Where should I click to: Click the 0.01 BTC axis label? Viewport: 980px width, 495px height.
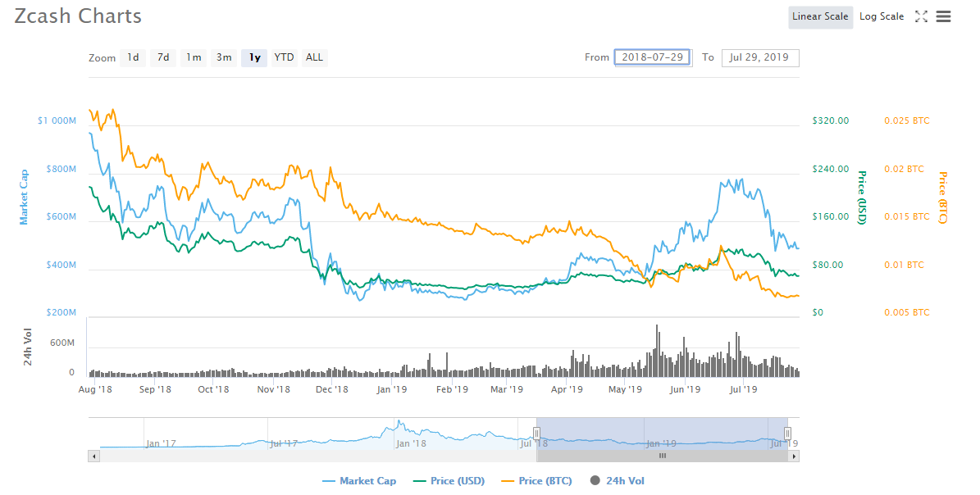[905, 266]
